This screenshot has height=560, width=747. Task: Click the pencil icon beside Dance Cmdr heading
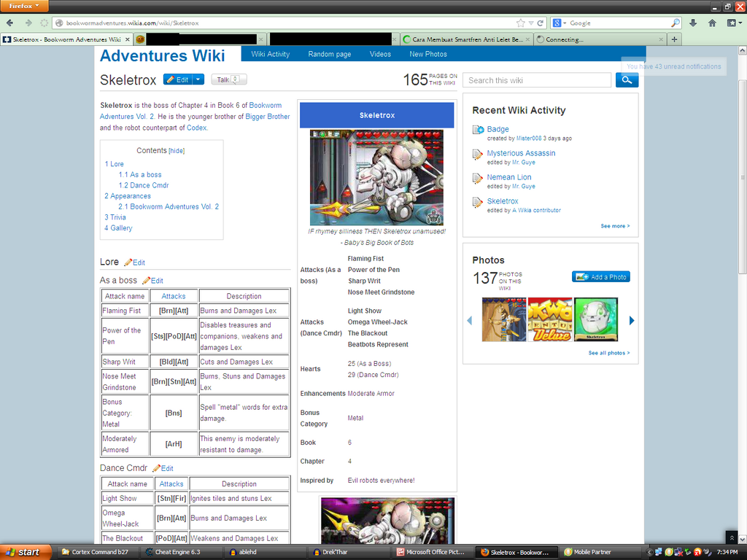[156, 468]
